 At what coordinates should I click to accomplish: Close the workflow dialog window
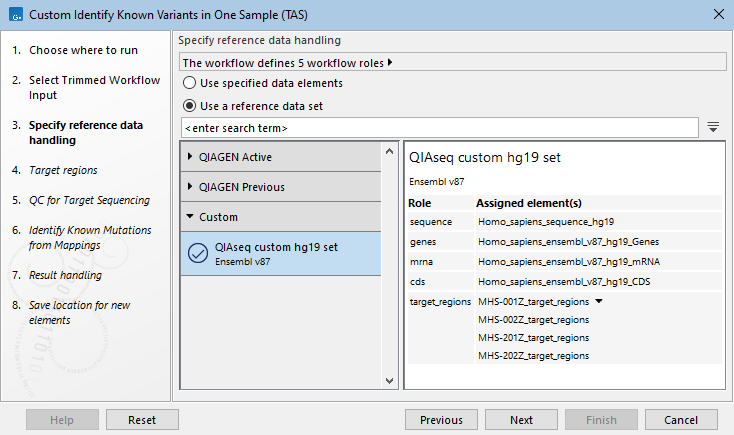click(719, 13)
